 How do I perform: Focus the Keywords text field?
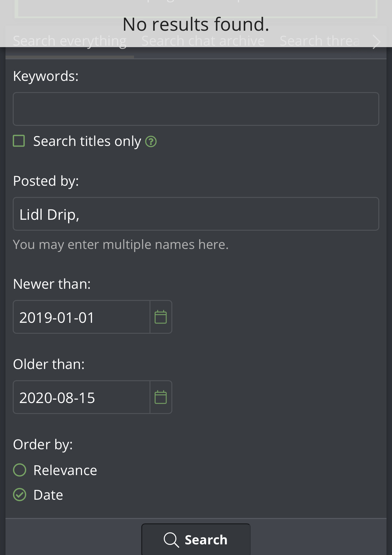pos(196,109)
